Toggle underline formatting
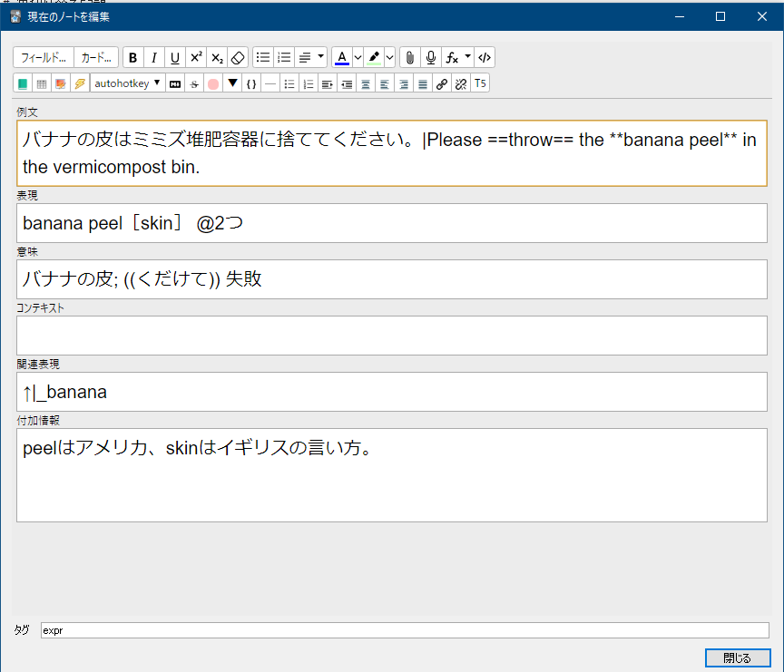This screenshot has height=672, width=784. tap(175, 57)
